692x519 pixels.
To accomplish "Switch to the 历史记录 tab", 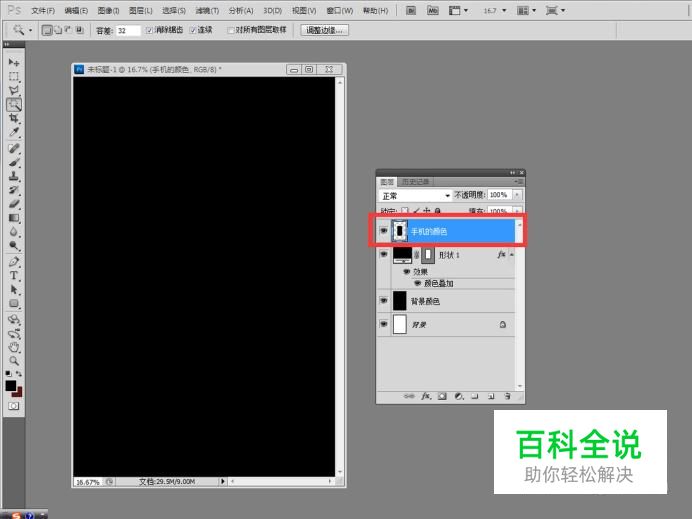I will coord(415,181).
